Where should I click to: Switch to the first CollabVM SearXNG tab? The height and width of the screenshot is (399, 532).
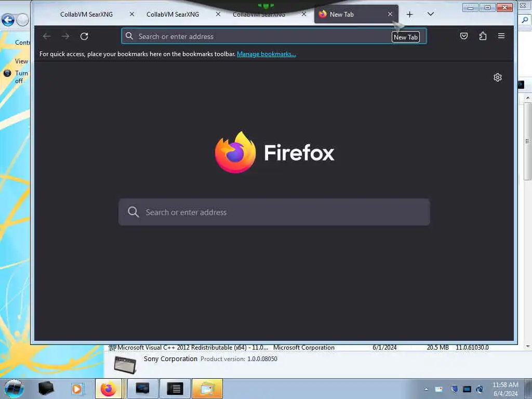87,14
